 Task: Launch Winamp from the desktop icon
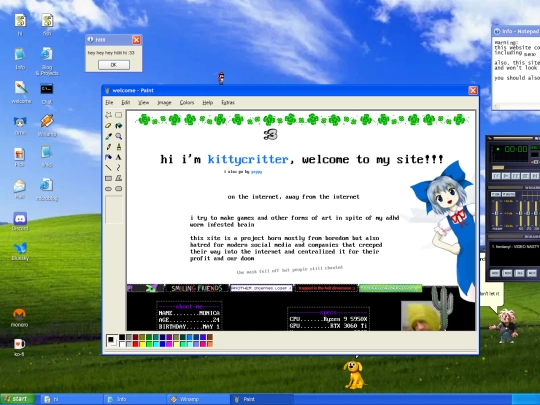(47, 125)
